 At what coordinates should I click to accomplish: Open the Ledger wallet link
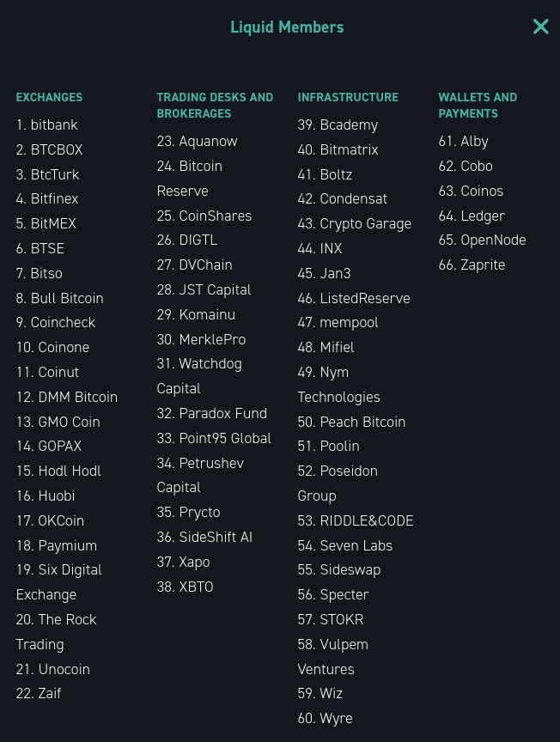(x=483, y=216)
